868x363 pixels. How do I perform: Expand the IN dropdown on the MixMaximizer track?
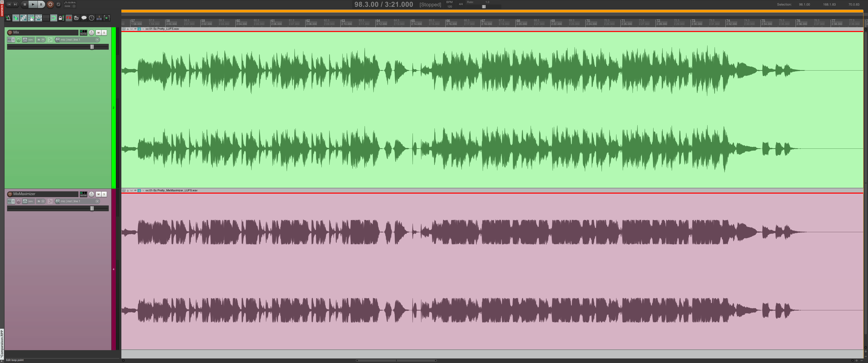[x=43, y=201]
